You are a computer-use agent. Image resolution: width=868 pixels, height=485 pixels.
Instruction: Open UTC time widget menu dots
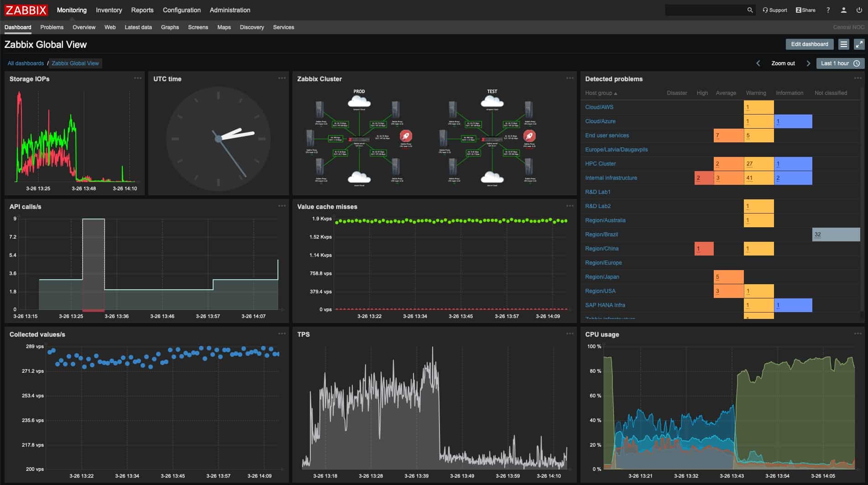click(282, 78)
